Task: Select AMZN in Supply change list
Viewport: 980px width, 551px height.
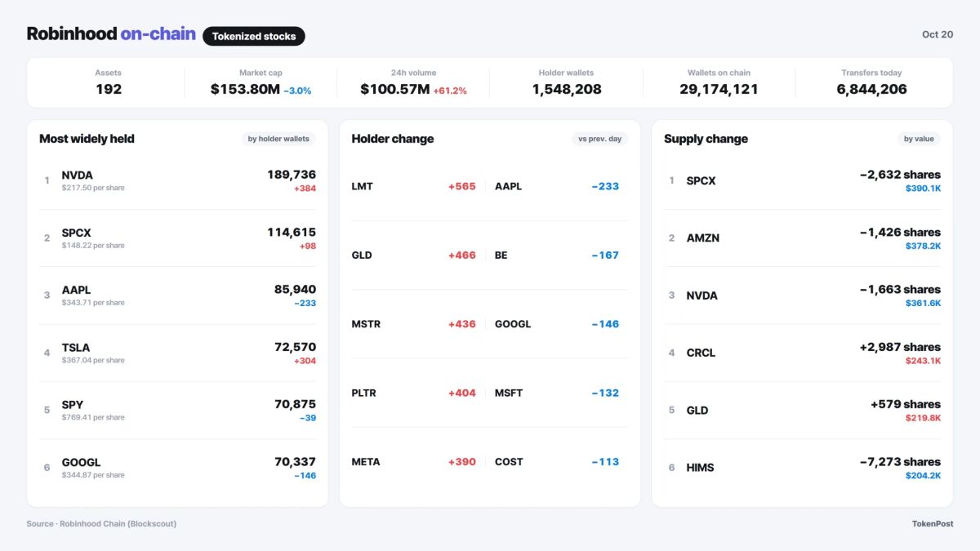Action: point(703,238)
